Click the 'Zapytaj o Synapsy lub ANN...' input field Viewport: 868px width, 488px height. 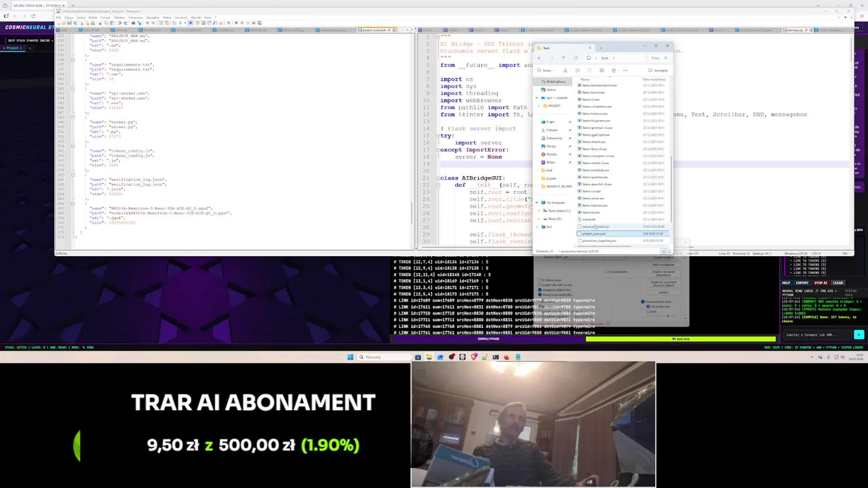817,335
